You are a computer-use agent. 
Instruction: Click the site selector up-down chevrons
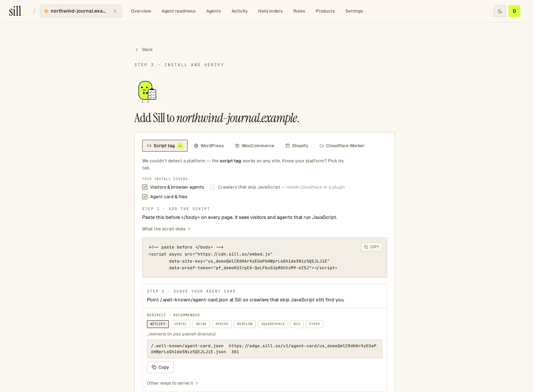(x=115, y=11)
